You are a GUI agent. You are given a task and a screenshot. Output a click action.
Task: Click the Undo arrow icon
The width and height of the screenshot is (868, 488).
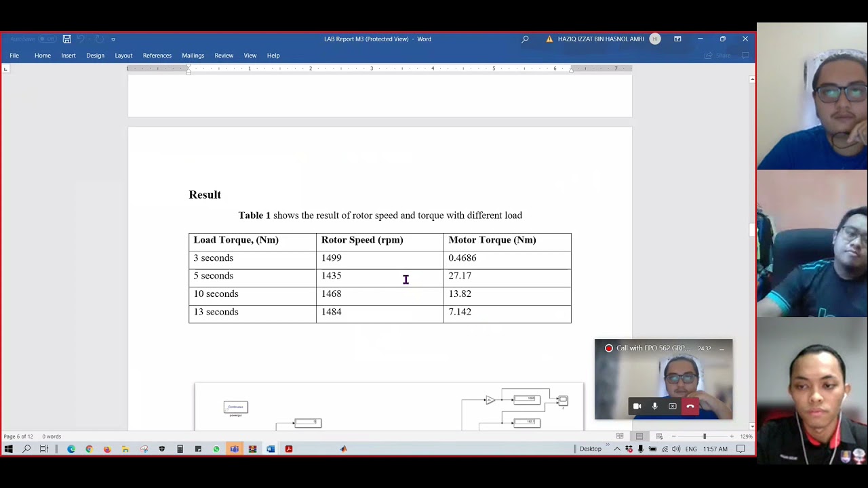(81, 39)
